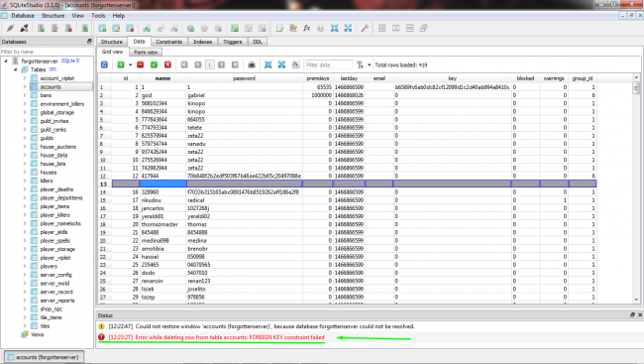Image resolution: width=644 pixels, height=364 pixels.
Task: Click the printer icon in the data toolbar
Action: pyautogui.click(x=252, y=64)
